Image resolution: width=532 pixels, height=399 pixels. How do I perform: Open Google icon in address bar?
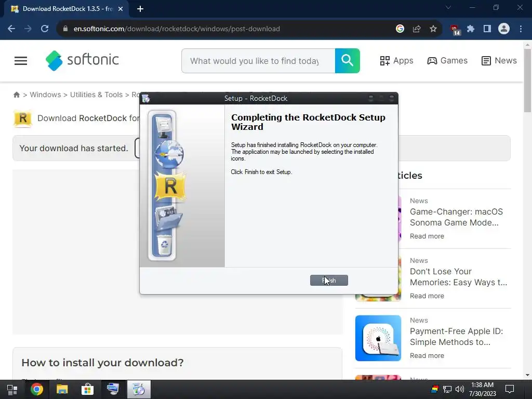[400, 29]
